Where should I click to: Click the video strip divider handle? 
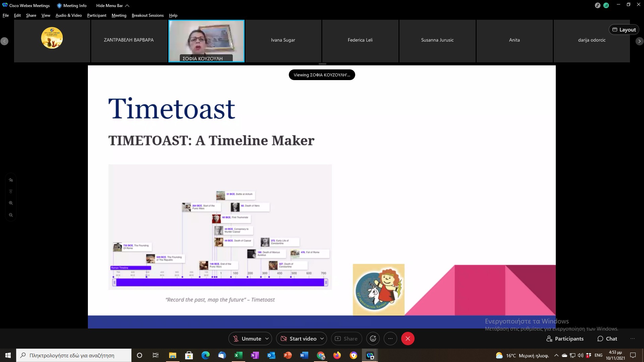[322, 64]
